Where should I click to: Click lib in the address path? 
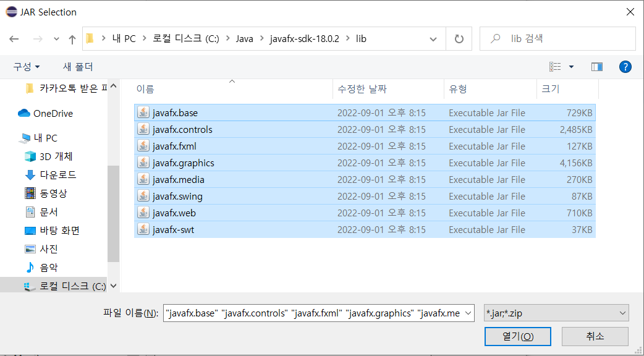(361, 39)
